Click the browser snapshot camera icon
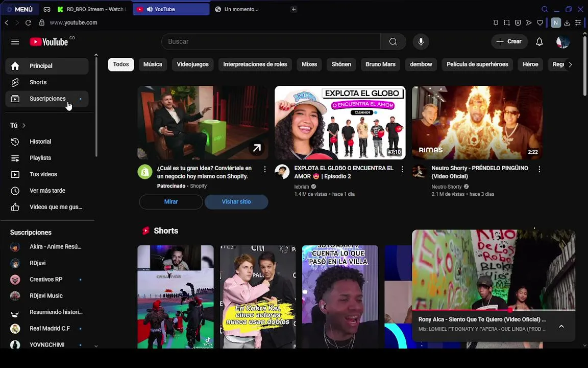This screenshot has width=588, height=368. [x=507, y=23]
